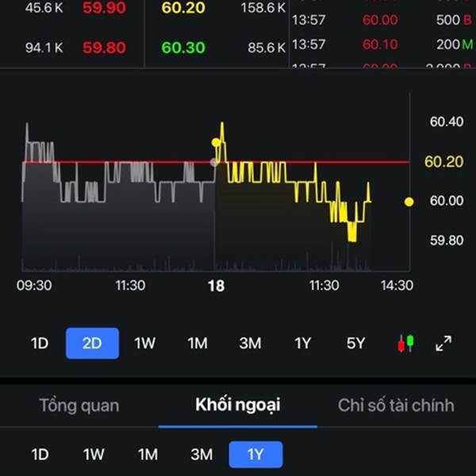The height and width of the screenshot is (476, 476).
Task: Click the yellow 60.20 reference price label
Action: 443,162
